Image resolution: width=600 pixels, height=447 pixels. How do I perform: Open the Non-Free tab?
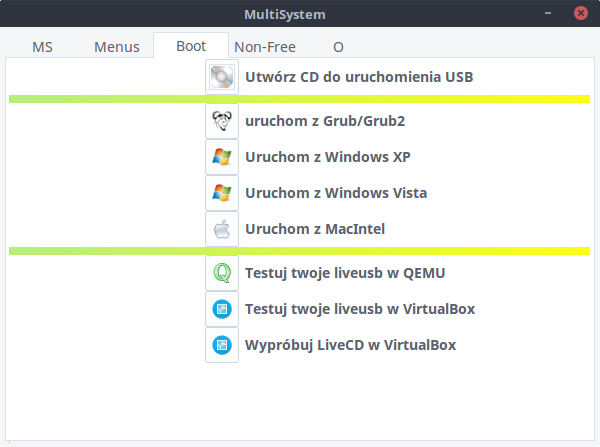point(265,47)
